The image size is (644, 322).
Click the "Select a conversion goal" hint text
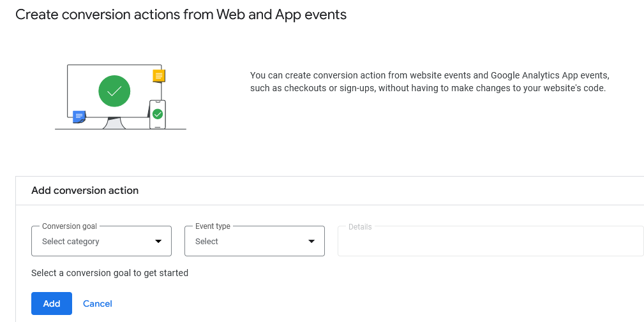[x=110, y=273]
